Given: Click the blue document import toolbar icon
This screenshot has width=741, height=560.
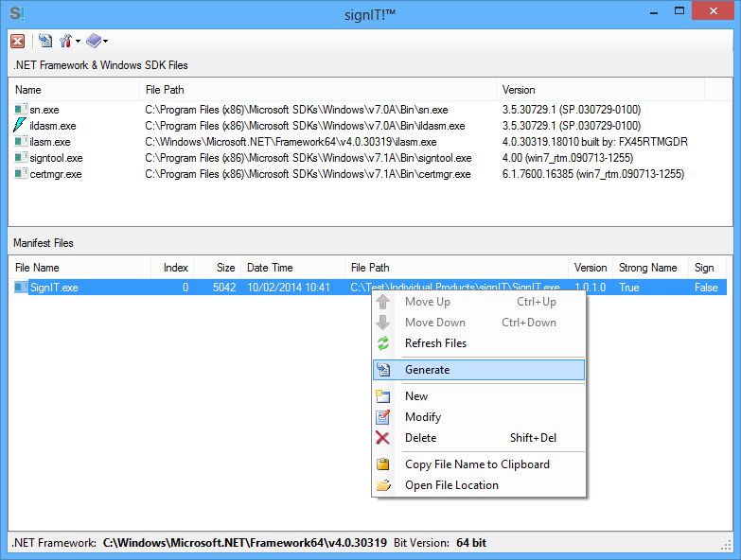Looking at the screenshot, I should pos(45,41).
